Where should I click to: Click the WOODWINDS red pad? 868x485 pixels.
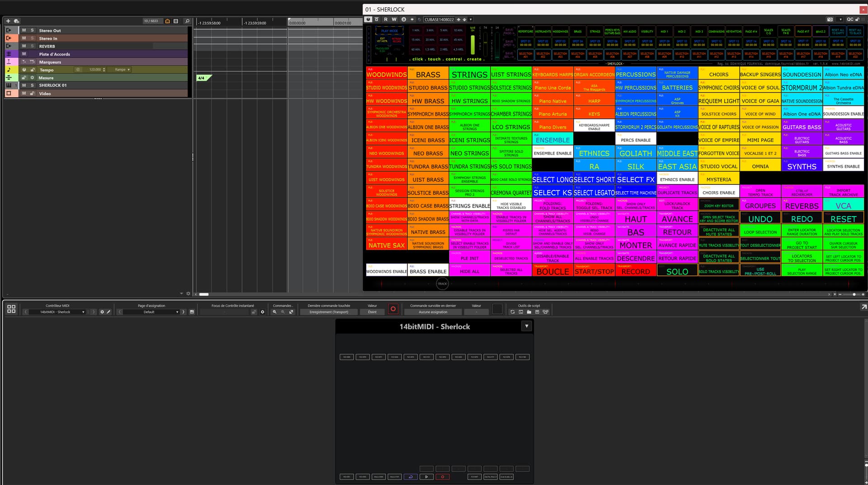[x=387, y=73]
